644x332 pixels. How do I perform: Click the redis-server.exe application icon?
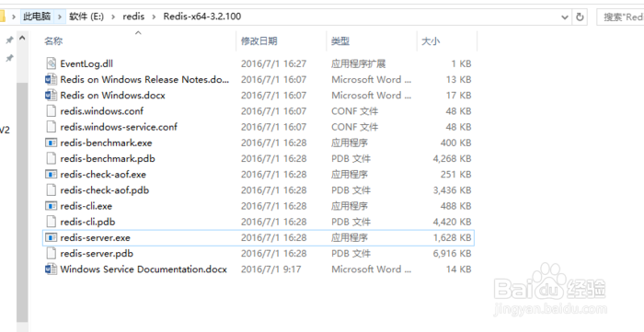51,237
